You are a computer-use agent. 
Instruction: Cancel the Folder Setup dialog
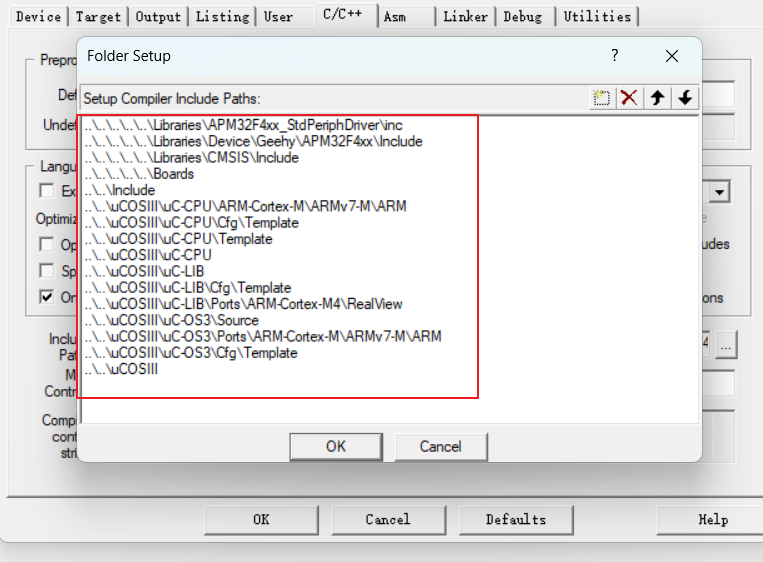tap(440, 446)
